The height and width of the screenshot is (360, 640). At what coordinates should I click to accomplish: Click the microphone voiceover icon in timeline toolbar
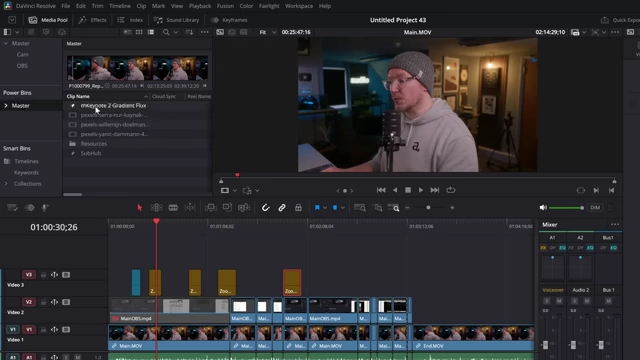point(45,208)
